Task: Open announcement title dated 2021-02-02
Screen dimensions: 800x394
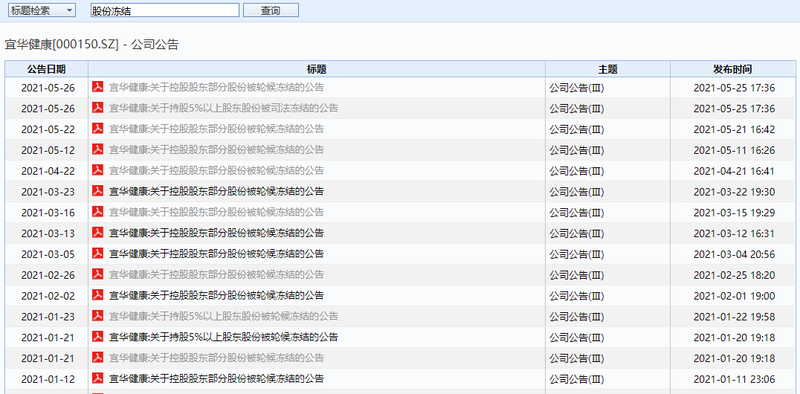Action: 216,296
